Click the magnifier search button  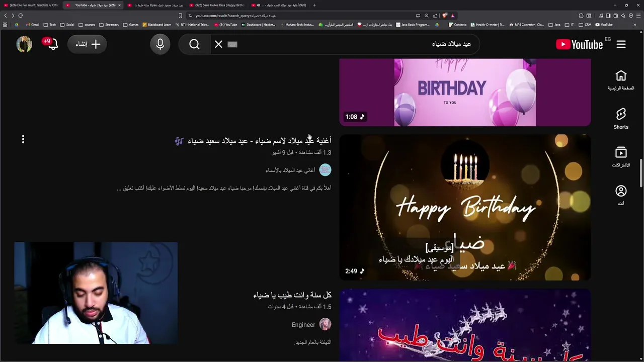point(195,44)
